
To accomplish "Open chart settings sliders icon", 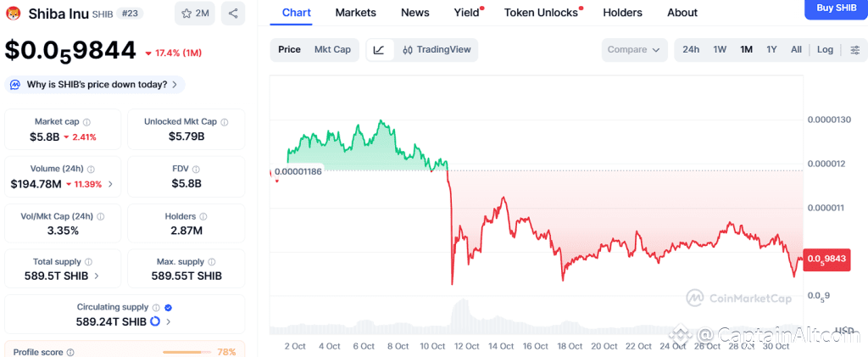I will [x=854, y=50].
